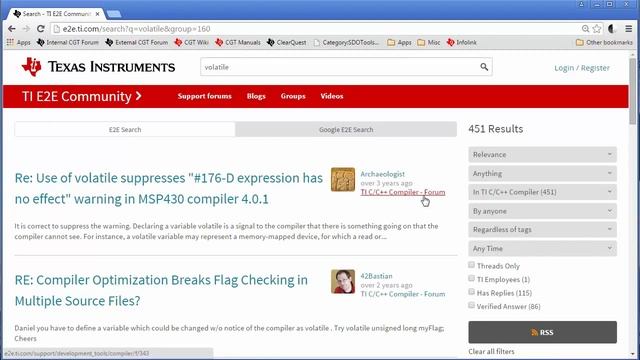Open Archaeologist user profile link
The height and width of the screenshot is (360, 640).
point(382,174)
